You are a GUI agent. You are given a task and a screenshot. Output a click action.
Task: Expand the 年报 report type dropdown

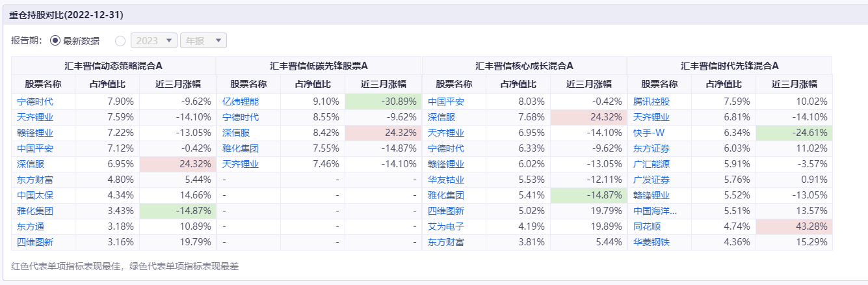(204, 40)
